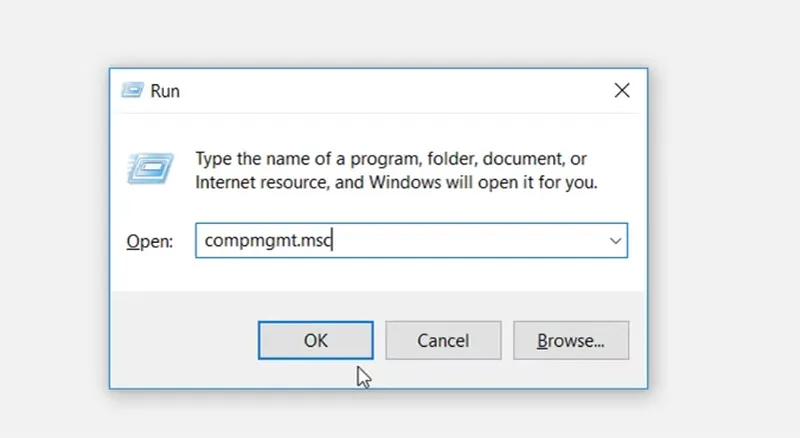
Task: Cancel the Run dialog
Action: coord(443,340)
